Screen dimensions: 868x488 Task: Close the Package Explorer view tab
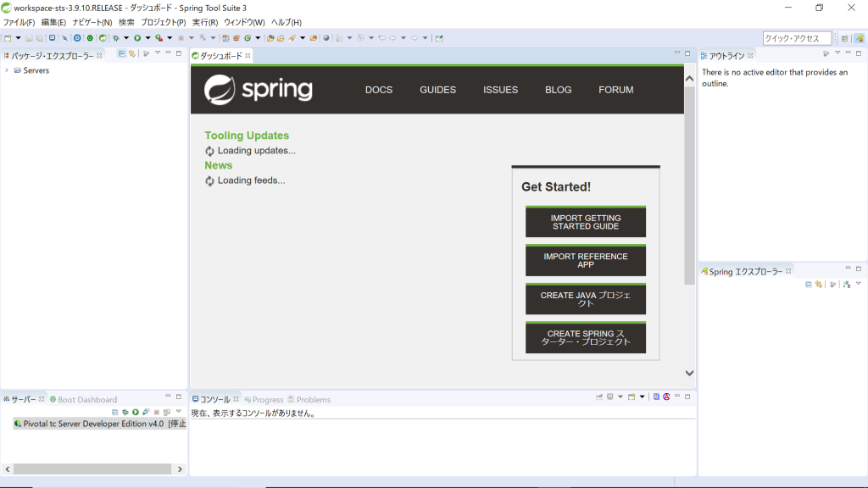click(x=100, y=56)
